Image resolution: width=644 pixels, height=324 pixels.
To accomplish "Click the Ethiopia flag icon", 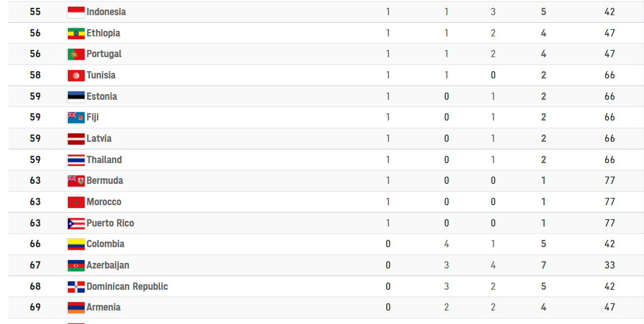I will coord(76,33).
